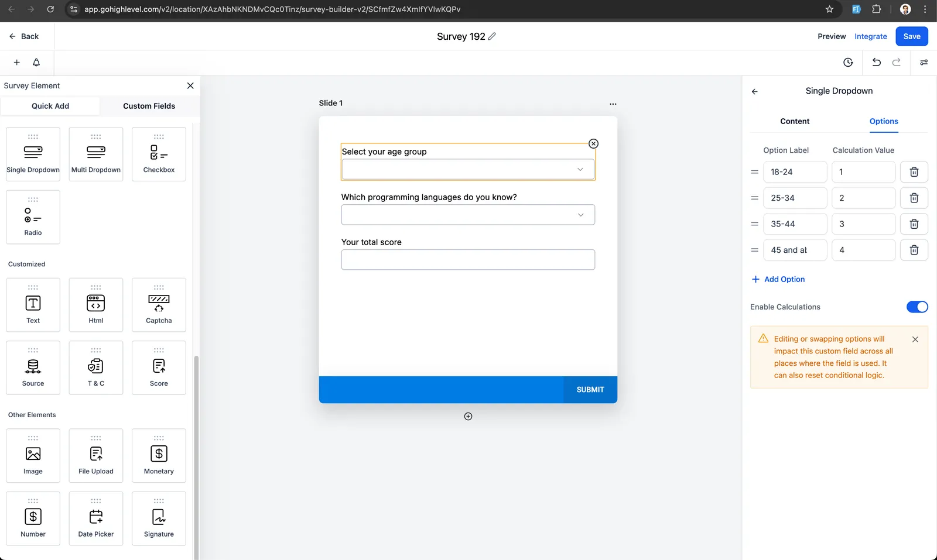Add a Monetary element

coord(159,456)
